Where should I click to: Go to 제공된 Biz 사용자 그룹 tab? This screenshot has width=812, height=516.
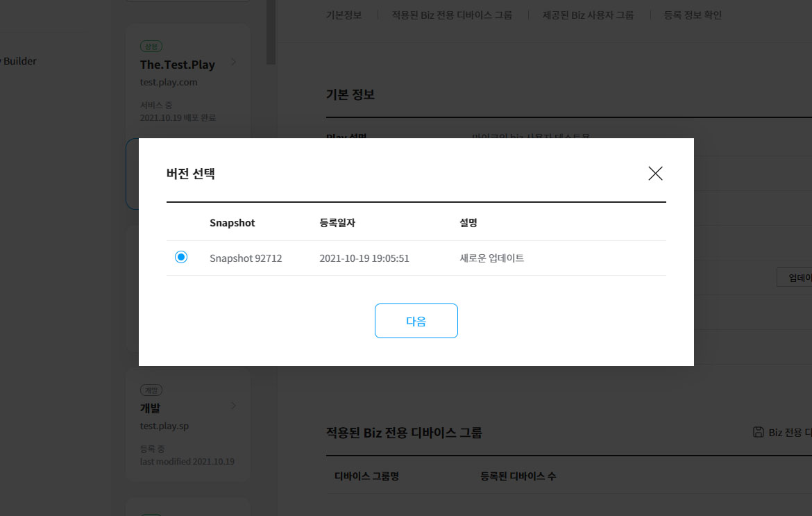pos(588,15)
